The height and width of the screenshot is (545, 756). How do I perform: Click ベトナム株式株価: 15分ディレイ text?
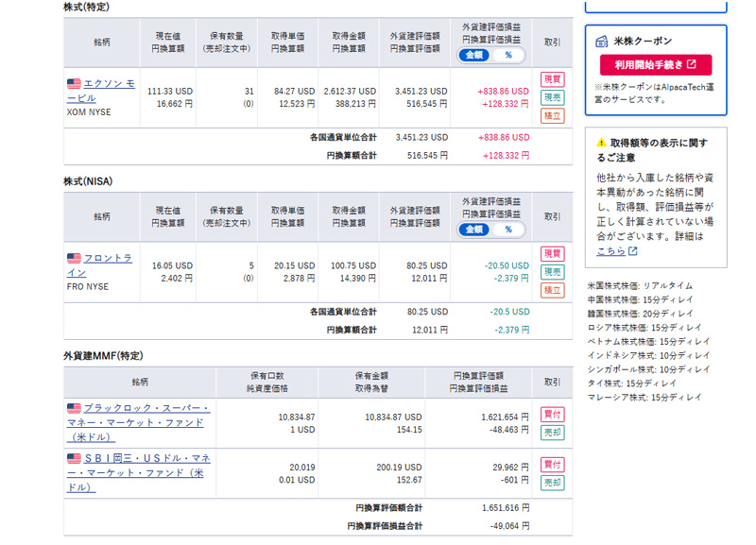point(648,342)
